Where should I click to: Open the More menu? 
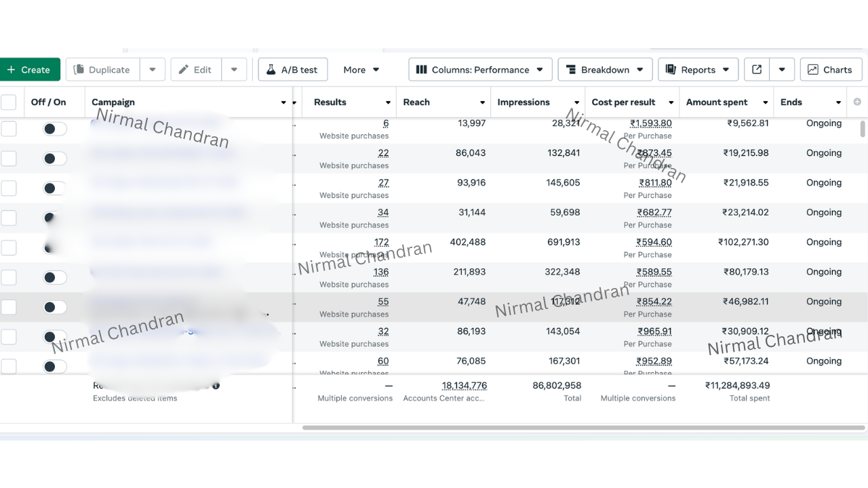361,70
